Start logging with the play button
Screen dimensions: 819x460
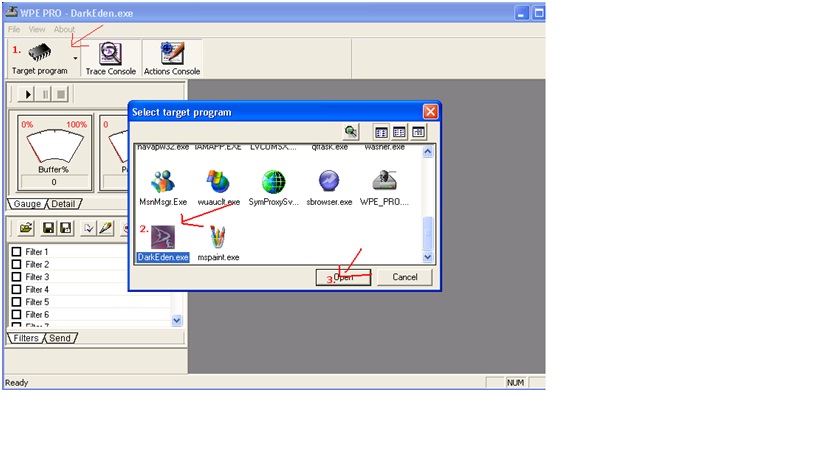(x=27, y=95)
